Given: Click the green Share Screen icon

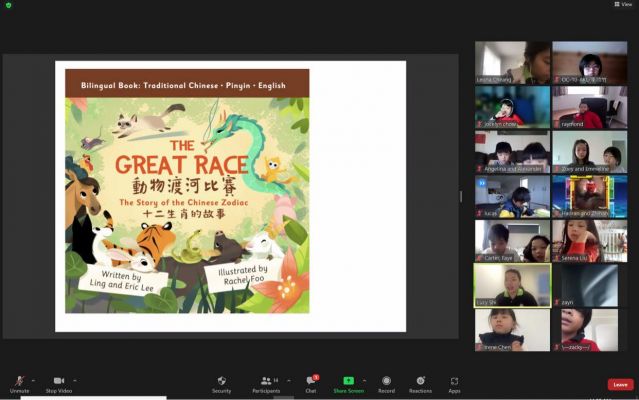Looking at the screenshot, I should click(x=348, y=380).
